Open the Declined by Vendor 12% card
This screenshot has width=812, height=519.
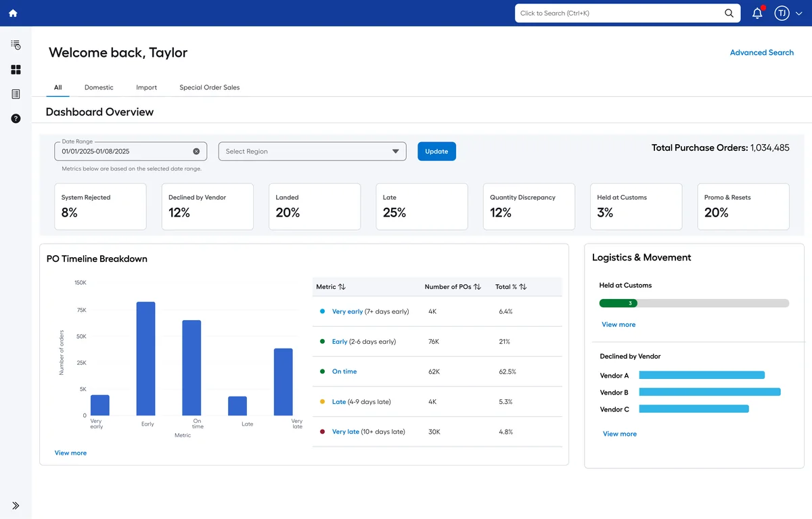tap(208, 206)
